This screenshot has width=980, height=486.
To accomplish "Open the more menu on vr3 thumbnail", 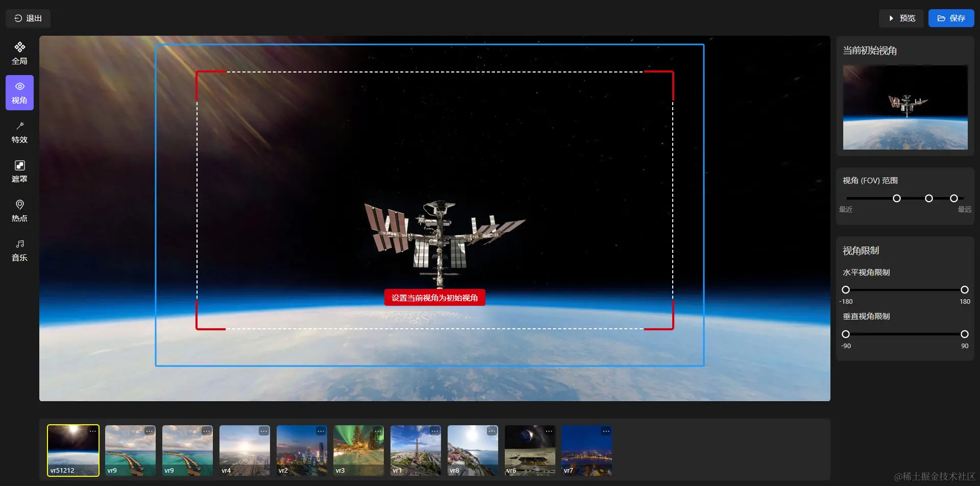I will (x=378, y=431).
